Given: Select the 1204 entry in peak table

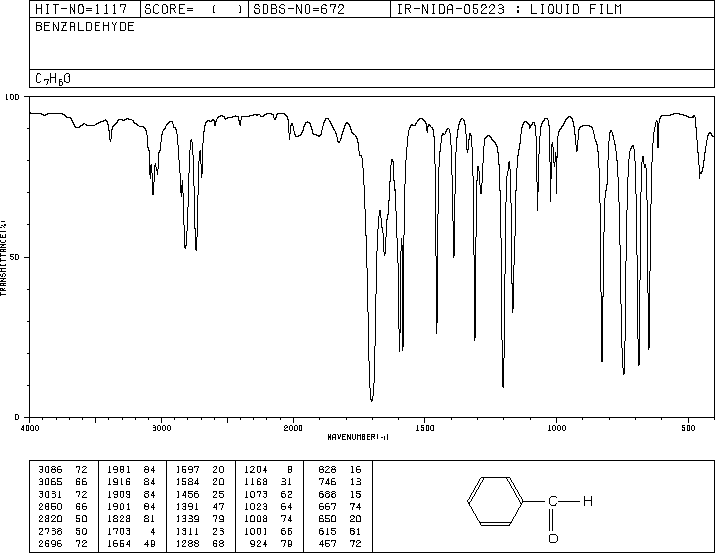Looking at the screenshot, I should tap(250, 468).
